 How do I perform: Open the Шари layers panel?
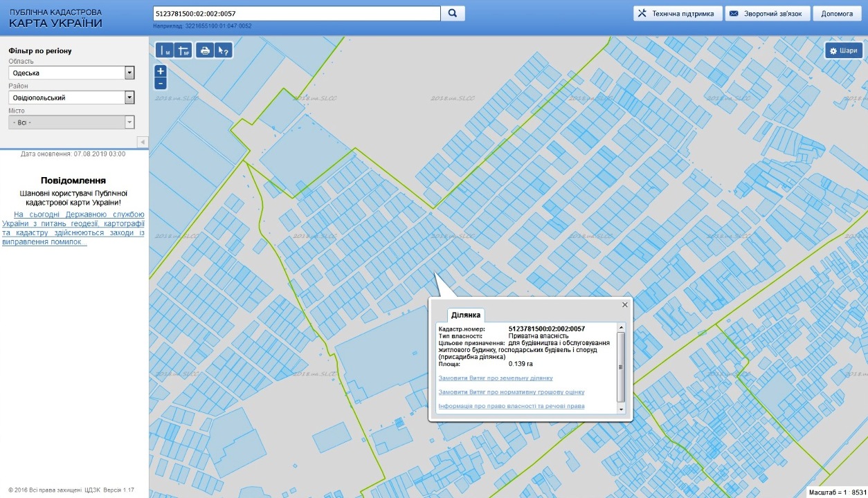(x=843, y=50)
